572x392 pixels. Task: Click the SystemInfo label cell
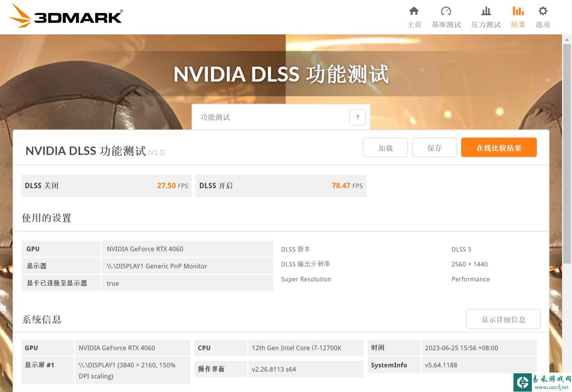[x=394, y=365]
